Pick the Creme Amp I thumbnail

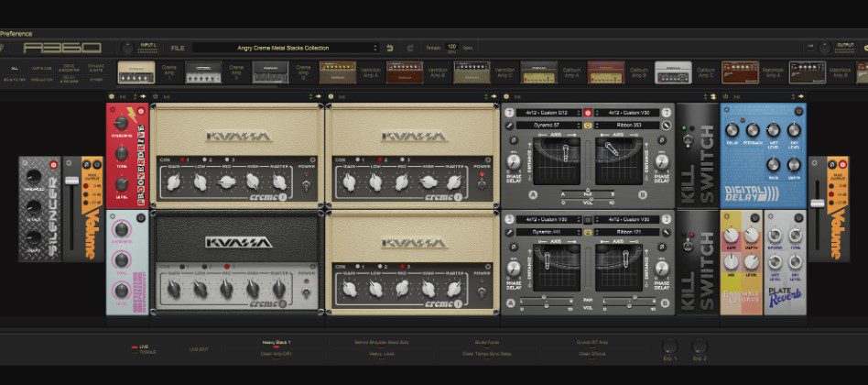(x=136, y=72)
